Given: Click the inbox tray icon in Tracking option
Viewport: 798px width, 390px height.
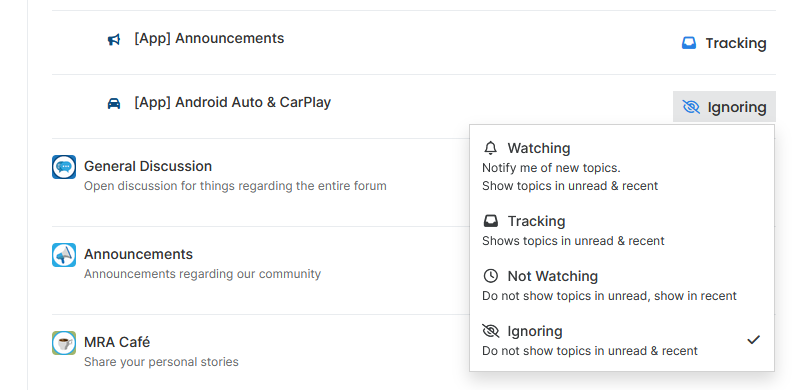Looking at the screenshot, I should pyautogui.click(x=491, y=221).
